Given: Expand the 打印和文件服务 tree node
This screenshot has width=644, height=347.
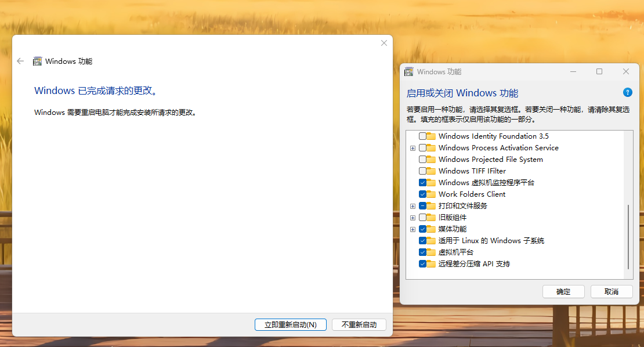Looking at the screenshot, I should pos(413,206).
